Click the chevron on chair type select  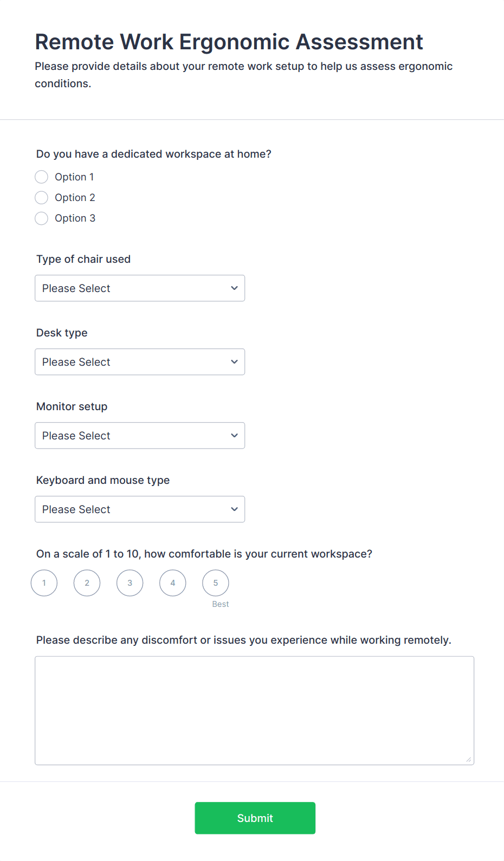coord(234,288)
